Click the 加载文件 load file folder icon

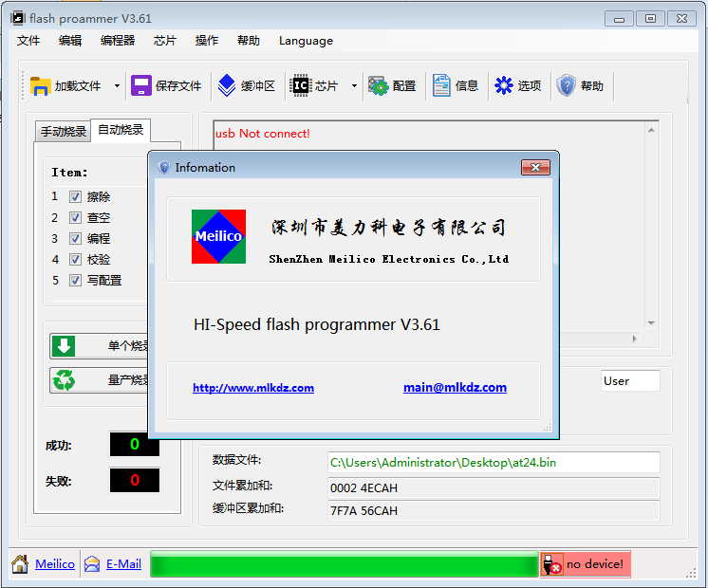(40, 85)
